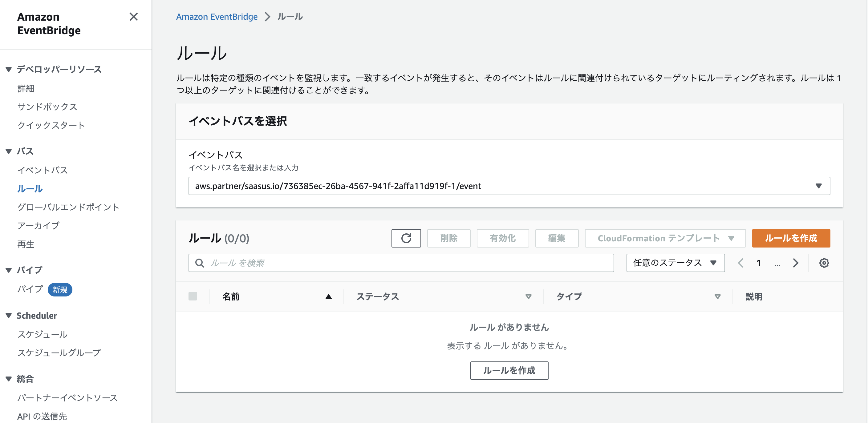868x423 pixels.
Task: Open スケジュールグループ in sidebar
Action: pos(59,352)
